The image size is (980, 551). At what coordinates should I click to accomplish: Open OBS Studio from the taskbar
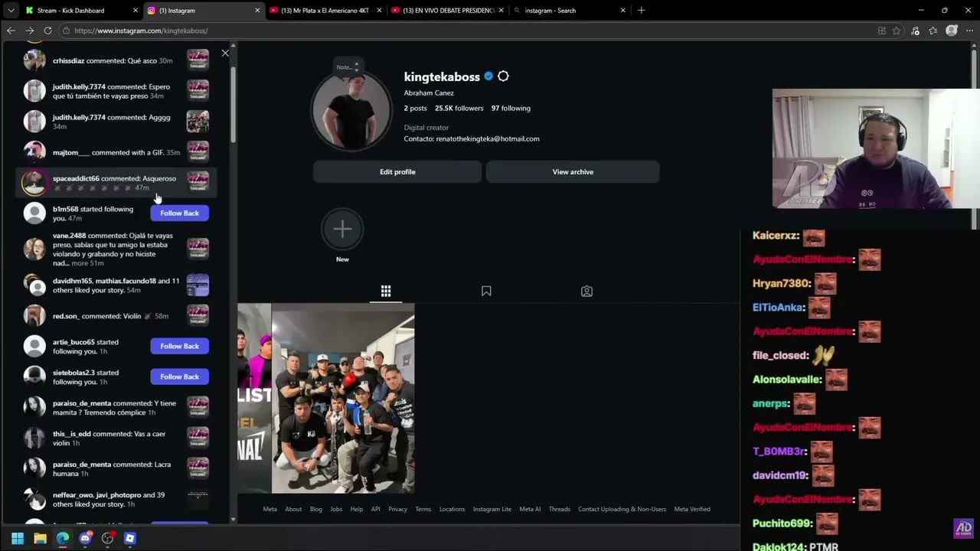coord(107,538)
